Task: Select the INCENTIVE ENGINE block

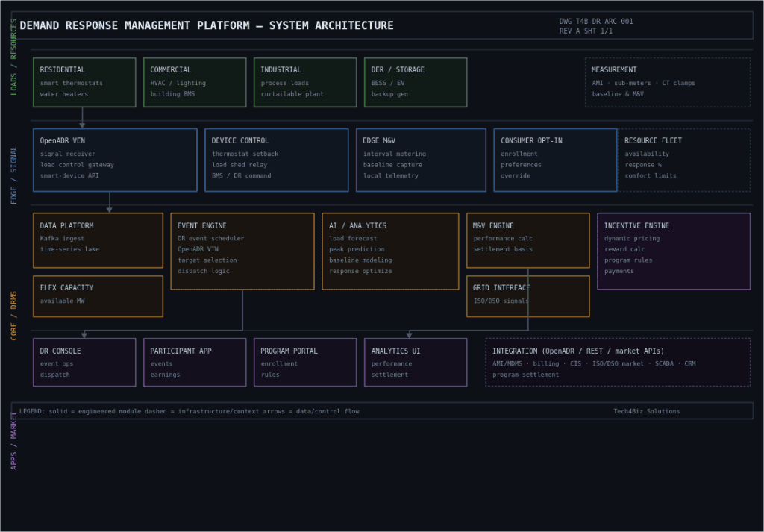Action: (674, 251)
